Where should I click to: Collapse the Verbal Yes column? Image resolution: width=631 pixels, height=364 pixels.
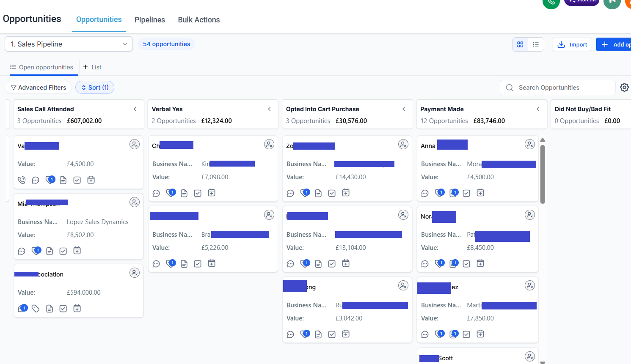[x=270, y=109]
